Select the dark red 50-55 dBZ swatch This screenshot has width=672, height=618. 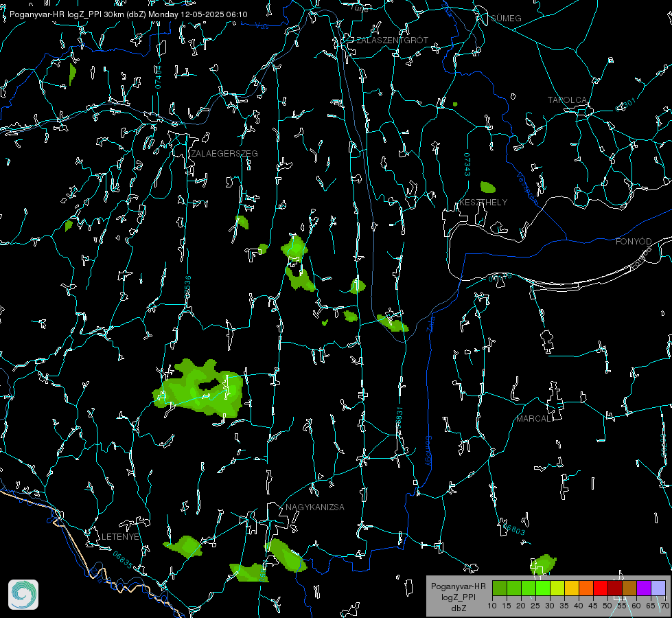tap(615, 588)
